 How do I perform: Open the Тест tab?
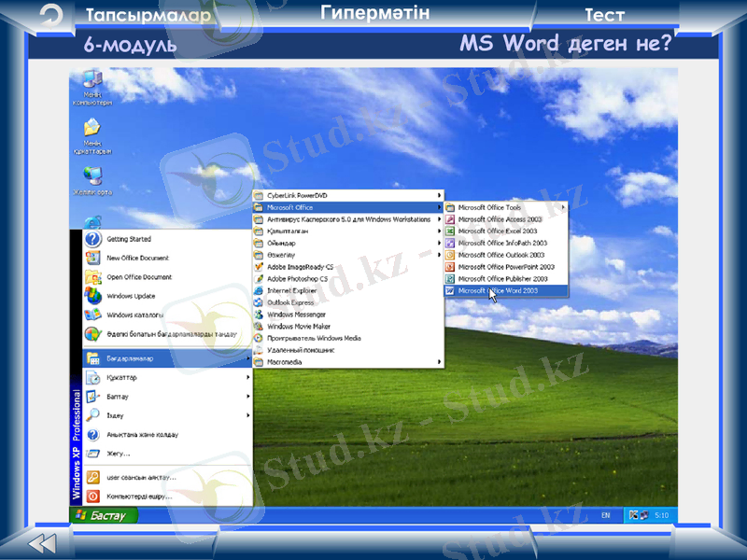click(604, 16)
